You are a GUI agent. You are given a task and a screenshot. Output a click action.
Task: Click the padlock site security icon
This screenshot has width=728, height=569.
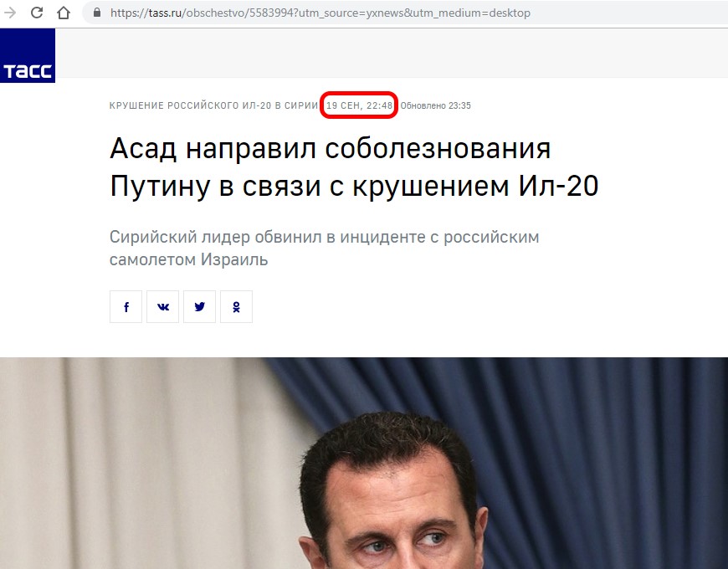coord(97,13)
